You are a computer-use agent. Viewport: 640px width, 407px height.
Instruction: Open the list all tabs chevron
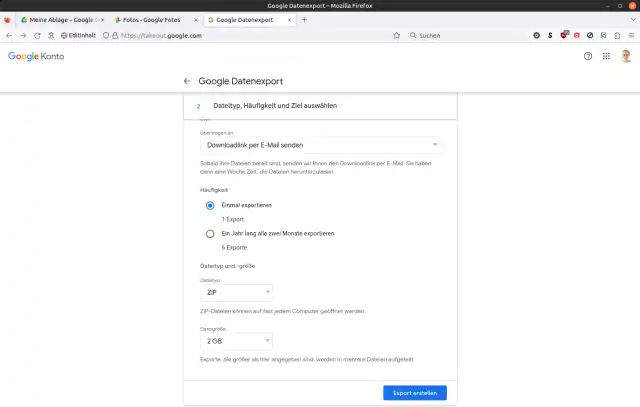click(x=633, y=20)
